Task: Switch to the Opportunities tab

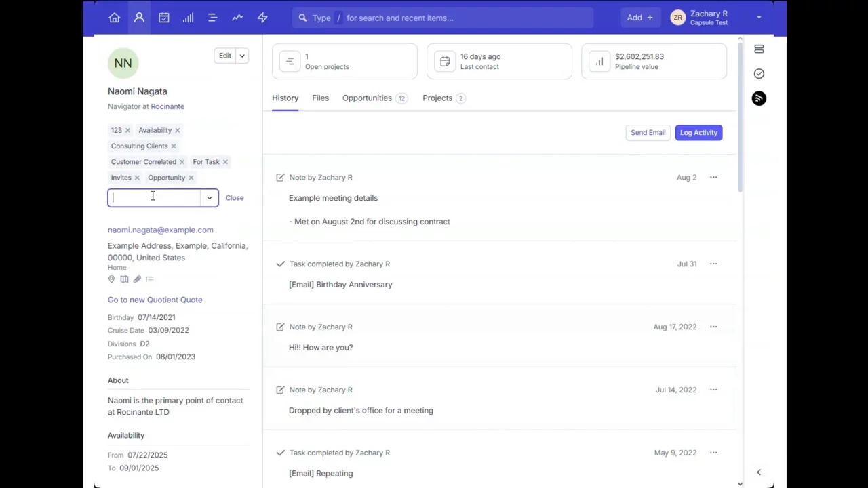Action: [367, 98]
